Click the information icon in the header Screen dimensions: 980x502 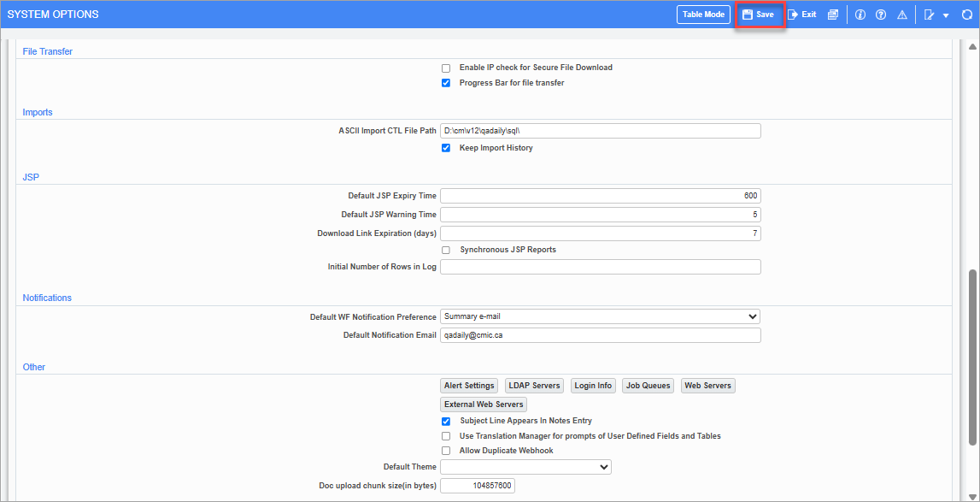coord(860,14)
